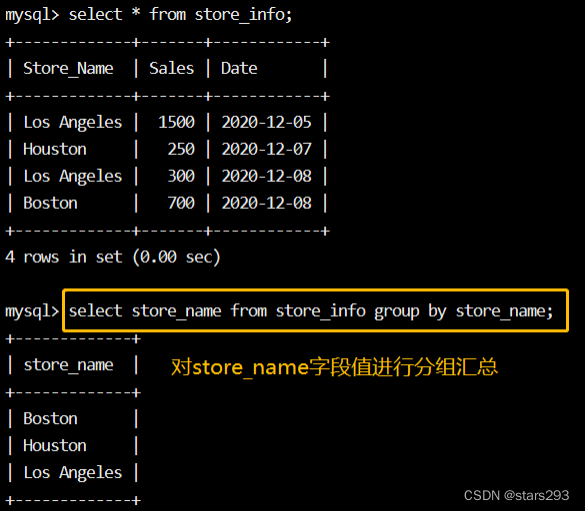Viewport: 585px width, 511px height.
Task: Click the date 2020-12-05
Action: coord(266,122)
